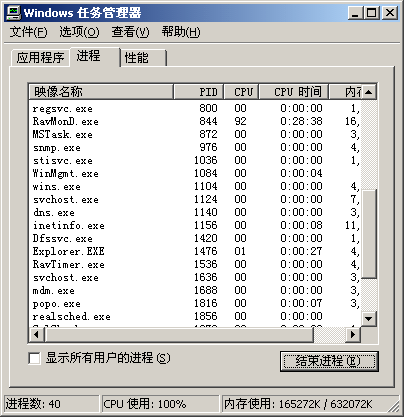404x417 pixels.
Task: Click the horizontal scrollbar right arrow
Action: [353, 334]
